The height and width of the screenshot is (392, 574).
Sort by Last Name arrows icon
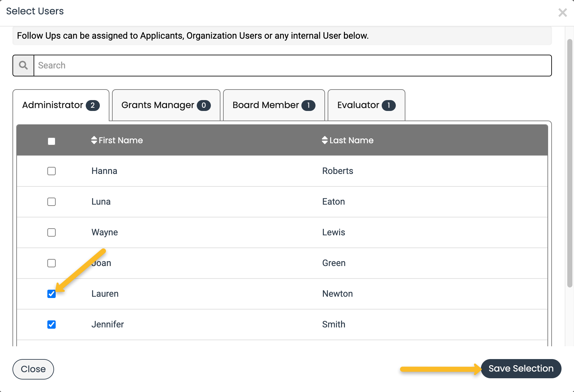[x=325, y=140]
